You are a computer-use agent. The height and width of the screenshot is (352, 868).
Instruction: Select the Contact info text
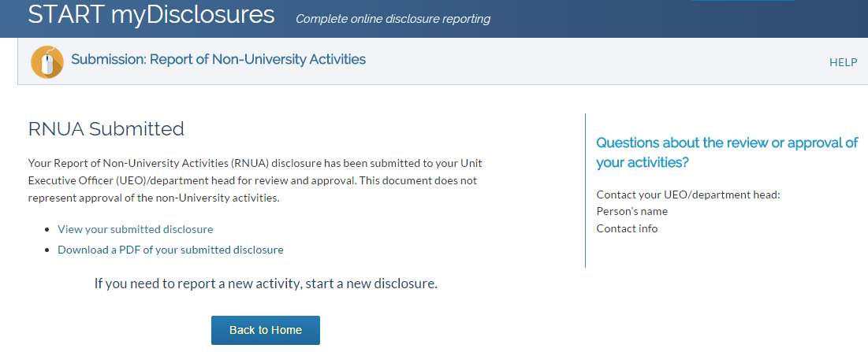coord(628,229)
